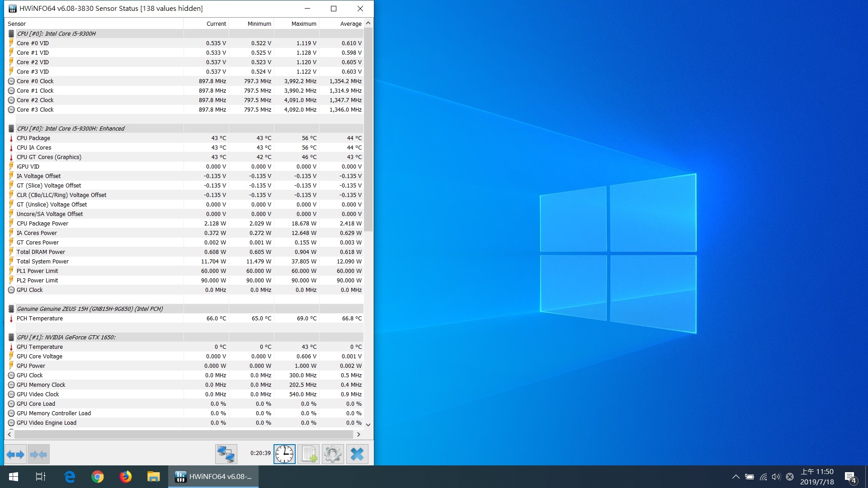
Task: Select the HWiNFO64 taskbar button
Action: 213,477
